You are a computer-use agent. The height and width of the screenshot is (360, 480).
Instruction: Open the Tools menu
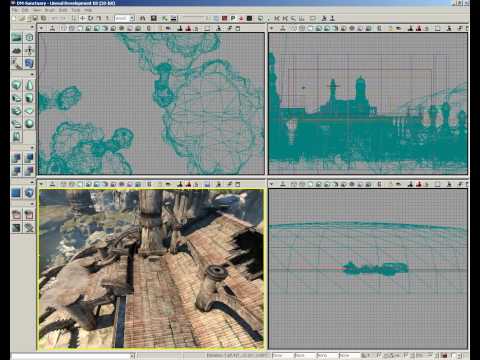[76, 10]
